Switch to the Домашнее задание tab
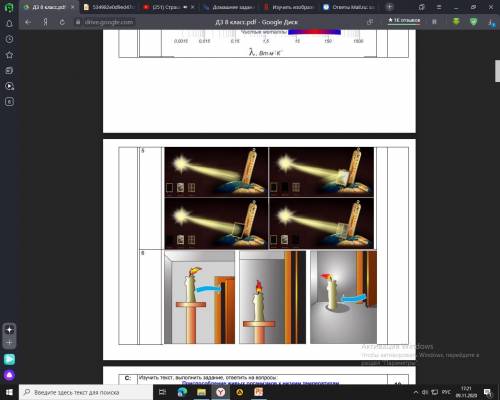500x400 pixels. point(229,7)
